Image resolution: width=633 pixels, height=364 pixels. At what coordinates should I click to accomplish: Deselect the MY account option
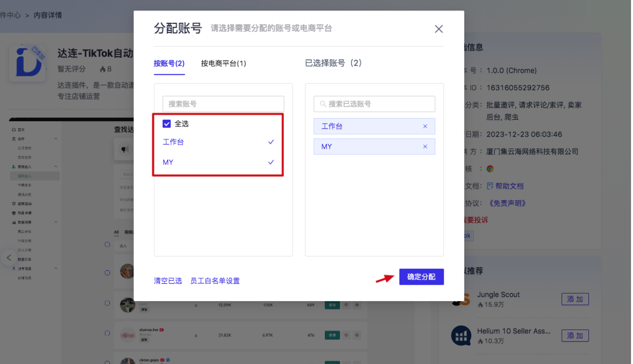pyautogui.click(x=218, y=162)
